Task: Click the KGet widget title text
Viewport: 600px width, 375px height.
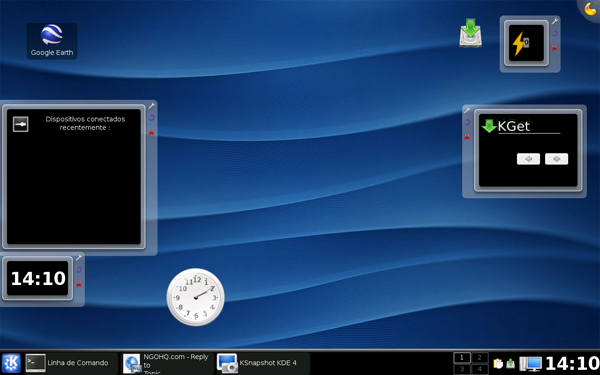Action: pos(514,126)
